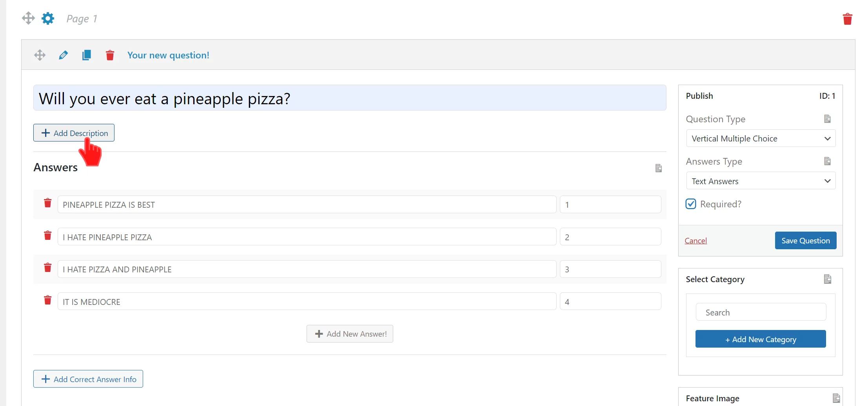Open the Text Answers type dropdown
Screen dimensions: 868x406
tap(761, 181)
